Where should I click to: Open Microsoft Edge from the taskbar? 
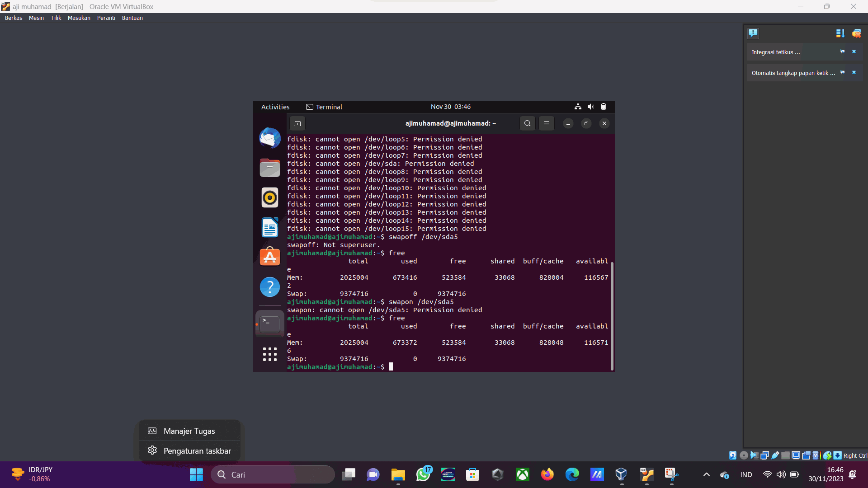point(572,474)
